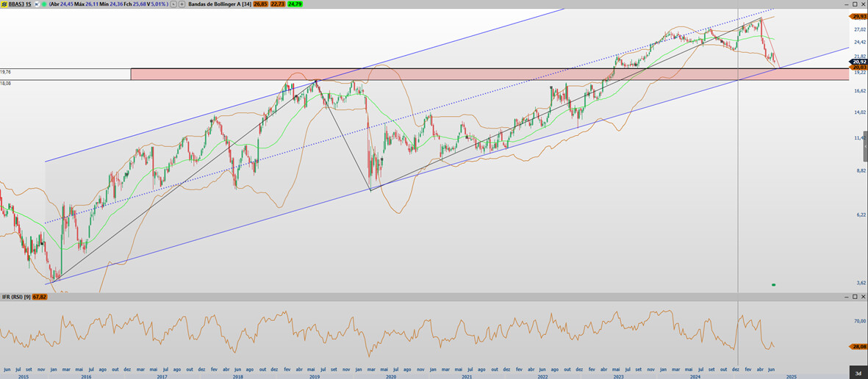The height and width of the screenshot is (379, 868).
Task: Select the green 24,79 Bollinger middle value
Action: pos(295,4)
